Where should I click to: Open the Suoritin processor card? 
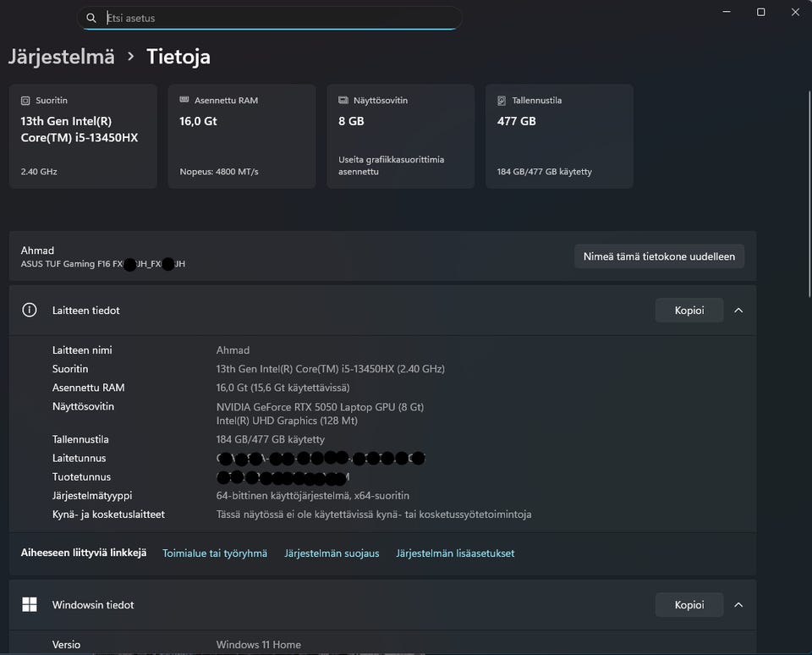point(83,136)
